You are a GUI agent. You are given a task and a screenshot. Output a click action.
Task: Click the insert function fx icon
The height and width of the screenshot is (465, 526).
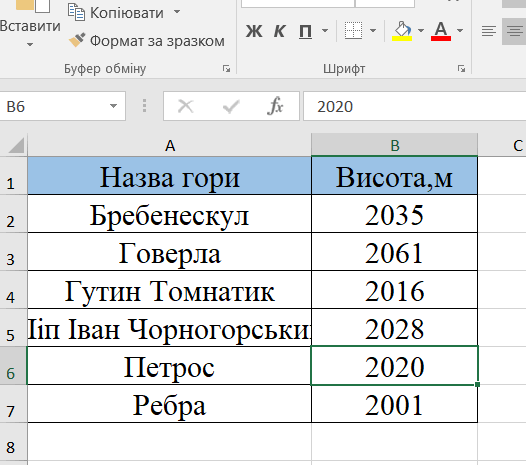tap(275, 106)
